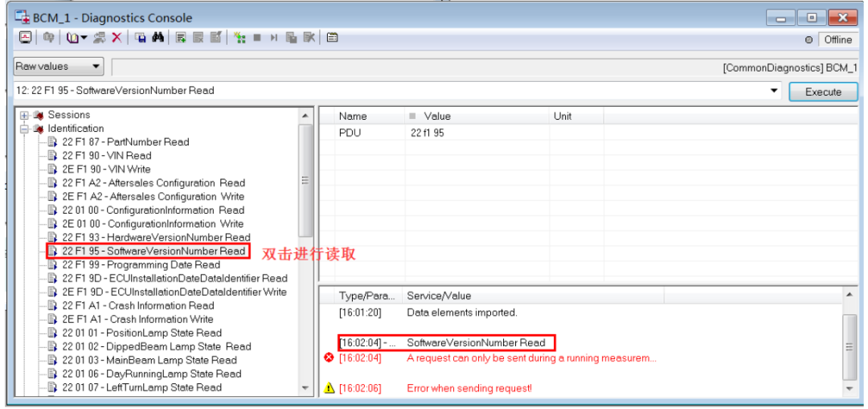Click the service tree vertical scrollbar
The width and height of the screenshot is (868, 409).
305,181
